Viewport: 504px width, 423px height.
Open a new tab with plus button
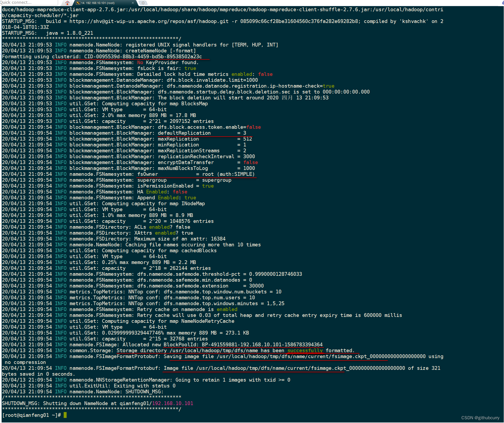tap(143, 3)
